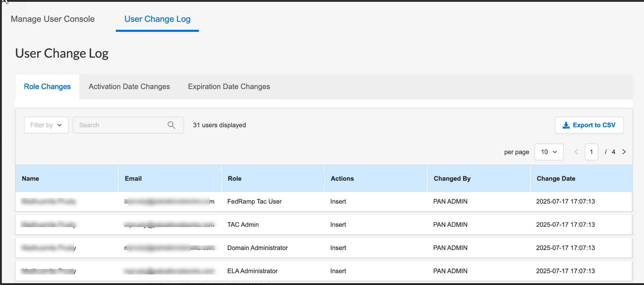Switch to Activation Date Changes tab
This screenshot has height=285, width=644.
point(129,87)
